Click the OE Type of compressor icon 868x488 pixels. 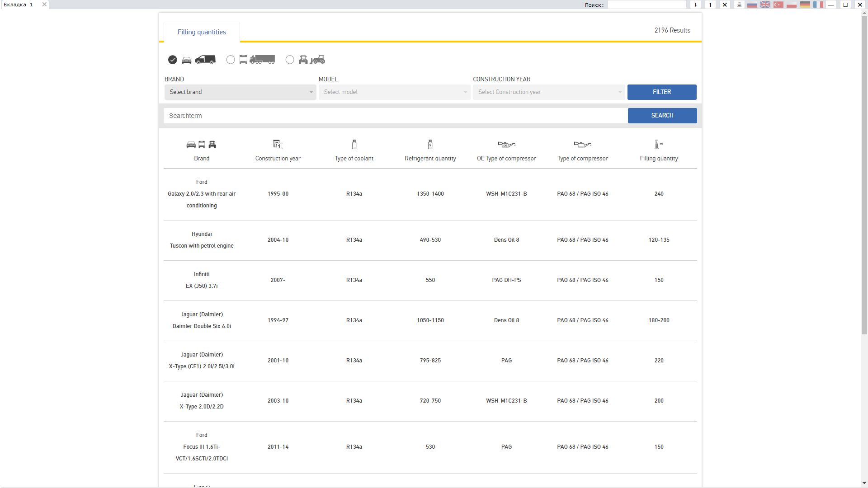coord(506,145)
